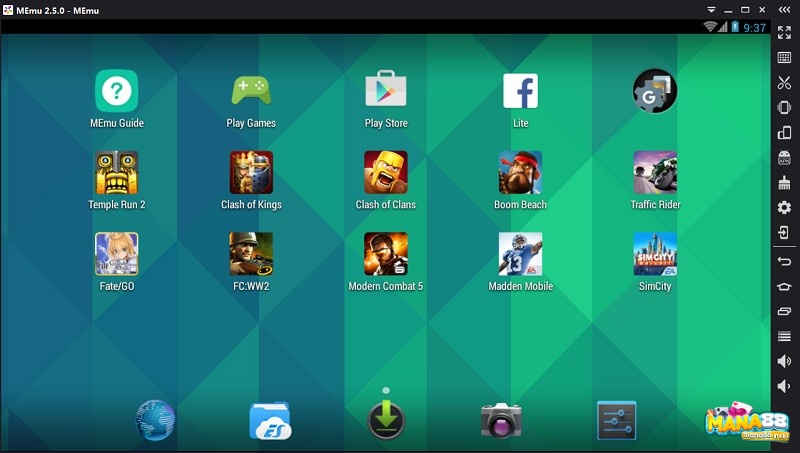Image resolution: width=800 pixels, height=453 pixels.
Task: Open the Play Store app
Action: coord(386,89)
